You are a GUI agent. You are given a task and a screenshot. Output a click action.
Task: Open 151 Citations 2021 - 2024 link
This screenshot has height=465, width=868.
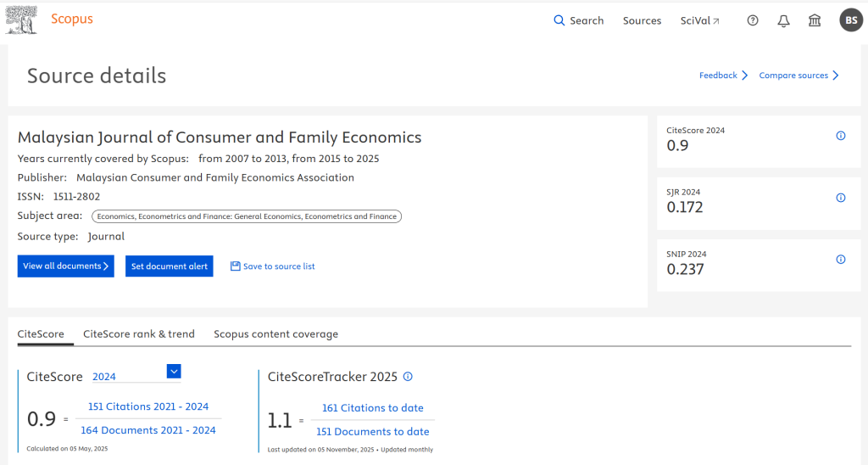[148, 406]
